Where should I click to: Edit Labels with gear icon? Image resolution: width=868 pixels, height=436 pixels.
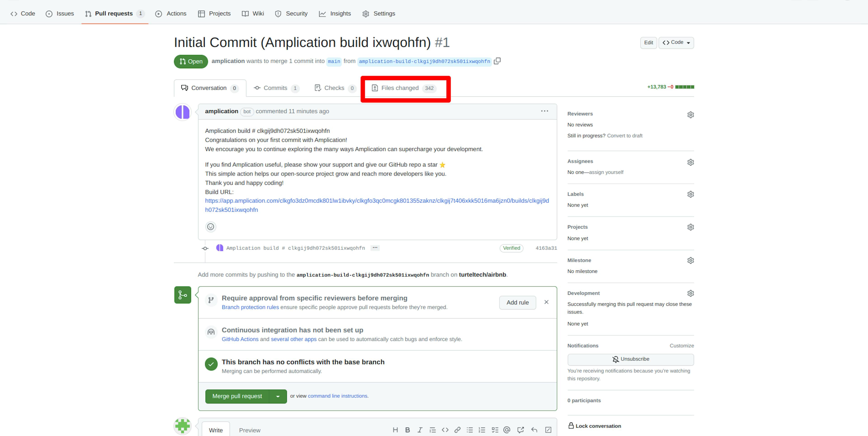(x=690, y=194)
